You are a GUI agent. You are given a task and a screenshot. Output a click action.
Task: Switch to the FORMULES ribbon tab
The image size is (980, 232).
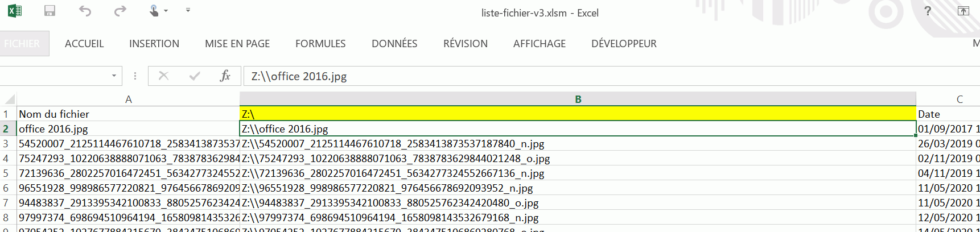click(320, 44)
